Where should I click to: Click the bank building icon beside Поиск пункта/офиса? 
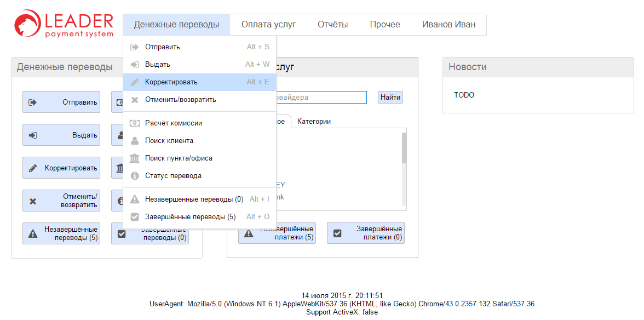pos(134,158)
